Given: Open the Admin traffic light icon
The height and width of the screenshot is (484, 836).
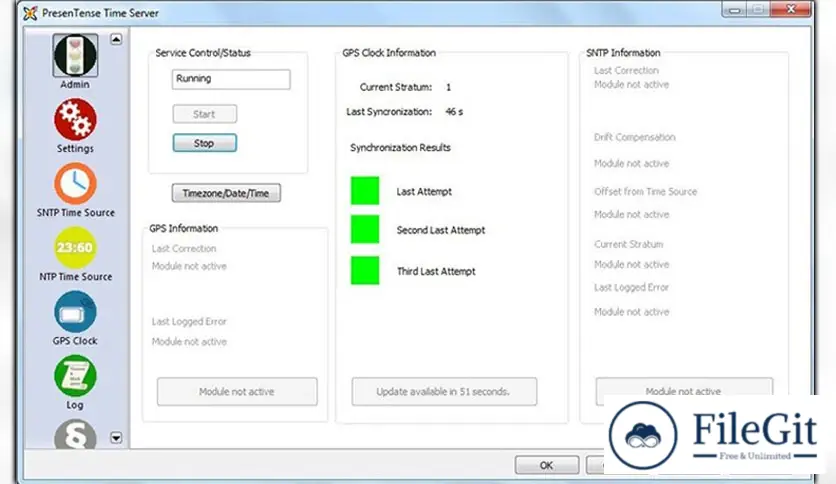Looking at the screenshot, I should point(75,55).
